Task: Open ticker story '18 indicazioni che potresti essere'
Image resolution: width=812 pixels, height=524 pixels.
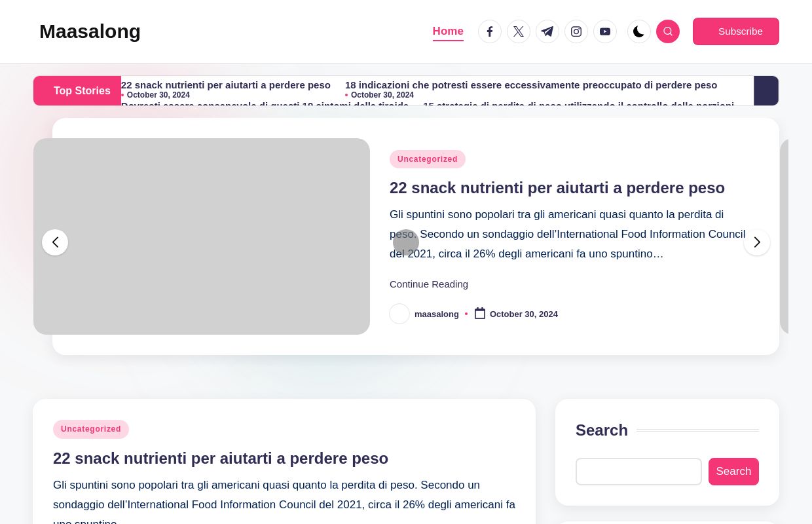Action: 531,85
